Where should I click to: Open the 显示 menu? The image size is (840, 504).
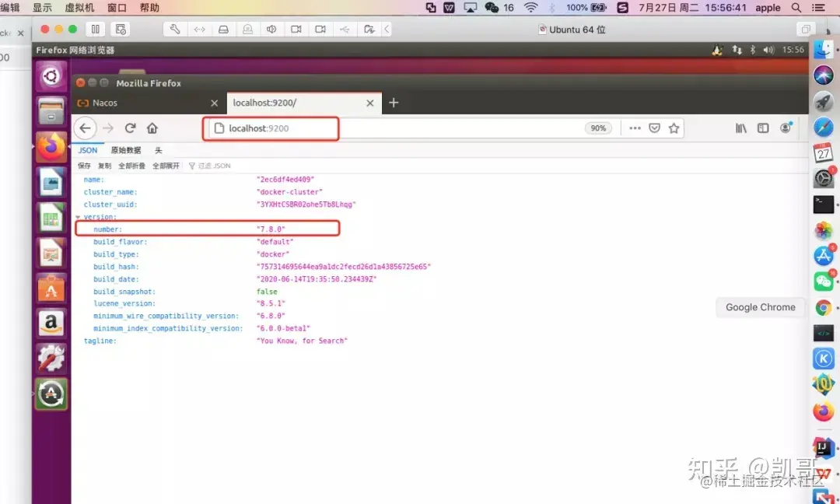point(42,8)
